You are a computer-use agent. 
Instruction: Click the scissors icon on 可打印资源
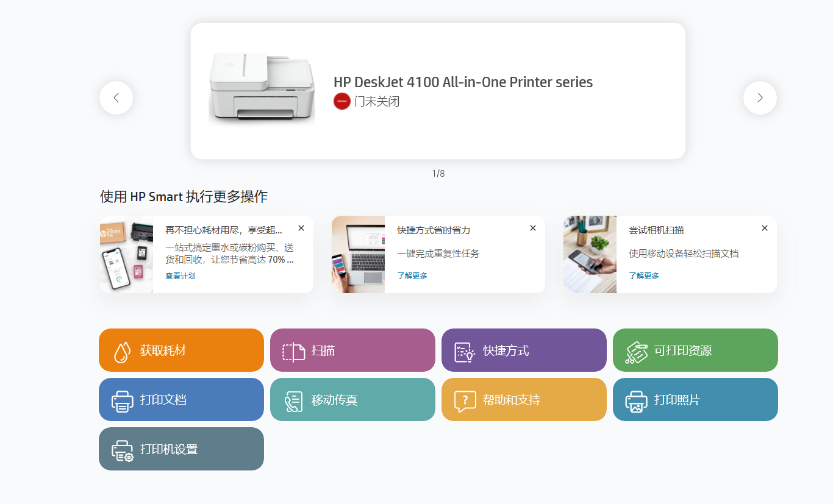(636, 352)
